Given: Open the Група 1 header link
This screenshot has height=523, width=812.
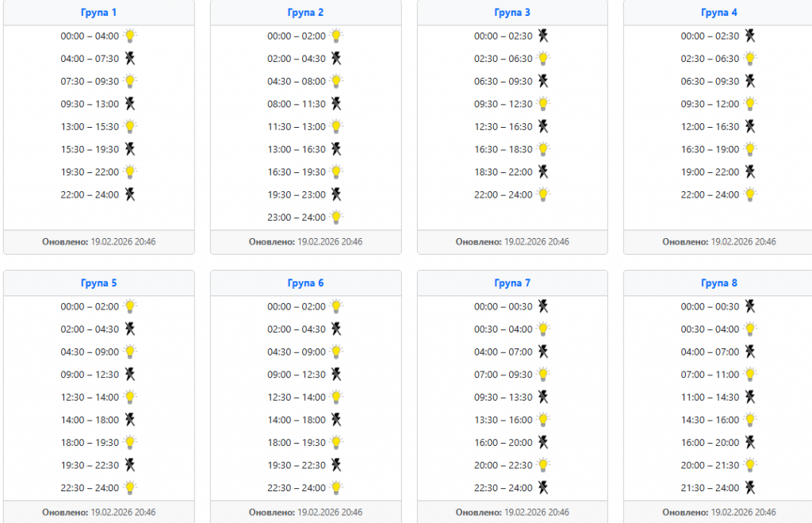Looking at the screenshot, I should pos(98,13).
